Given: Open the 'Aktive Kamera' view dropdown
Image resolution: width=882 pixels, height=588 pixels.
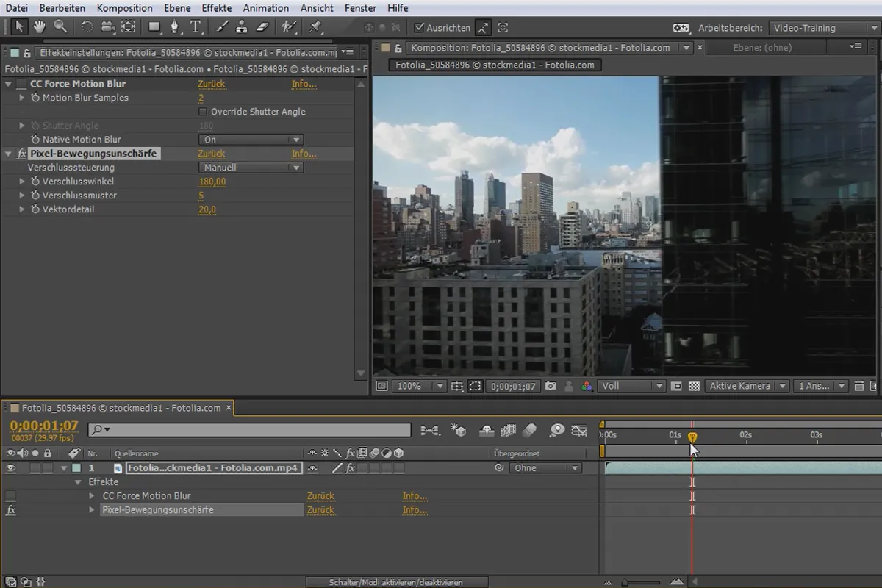Looking at the screenshot, I should (746, 386).
